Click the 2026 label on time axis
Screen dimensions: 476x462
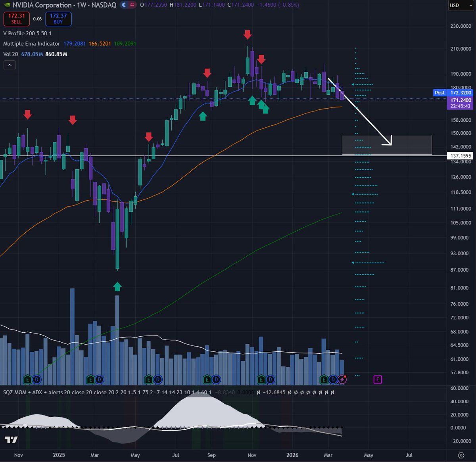[x=292, y=455]
